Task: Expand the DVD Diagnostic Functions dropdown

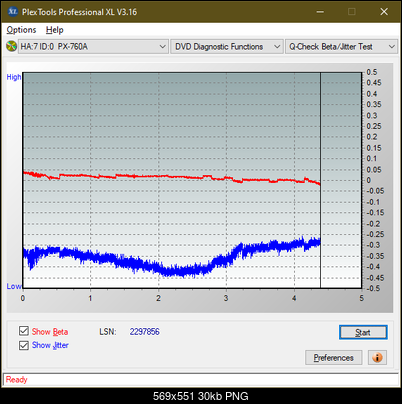Action: (x=227, y=47)
